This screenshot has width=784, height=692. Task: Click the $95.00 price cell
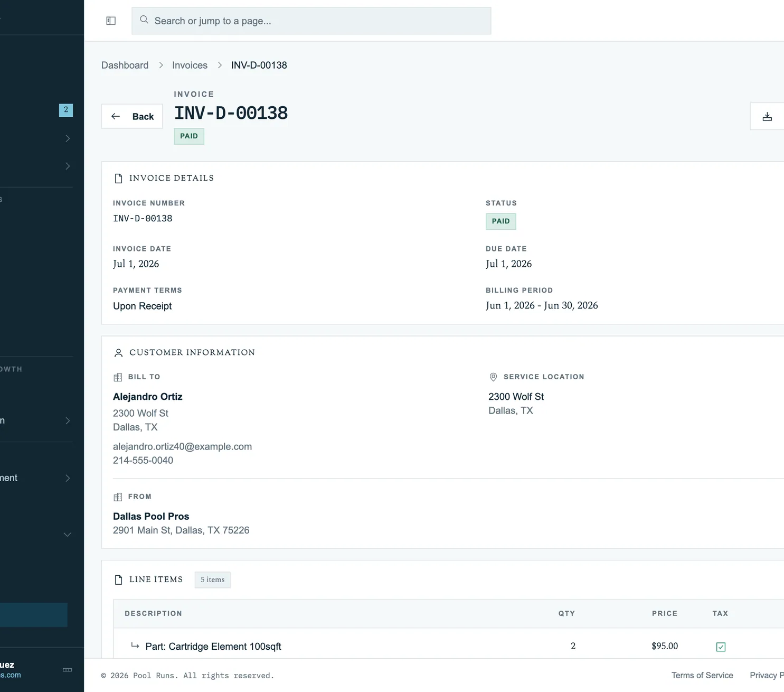tap(665, 646)
